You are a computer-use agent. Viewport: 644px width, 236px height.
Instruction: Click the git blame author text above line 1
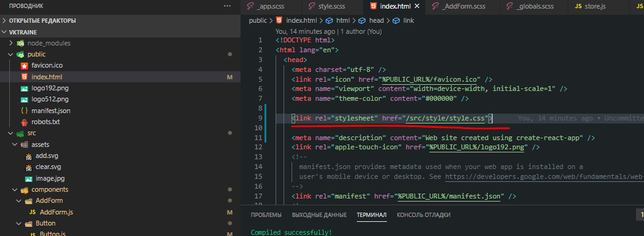click(328, 31)
